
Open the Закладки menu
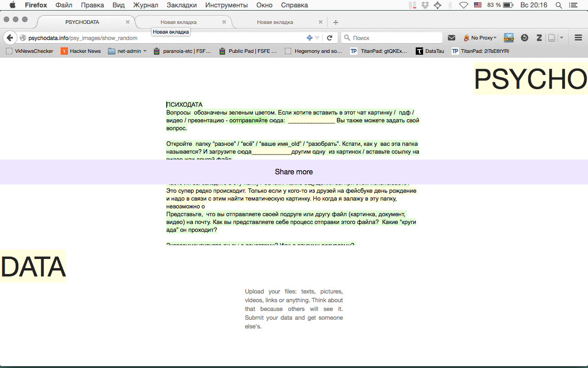point(182,5)
